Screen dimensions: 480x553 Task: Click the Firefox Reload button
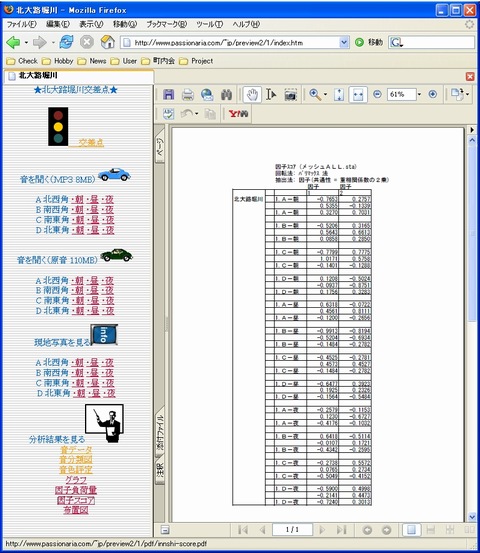(66, 42)
